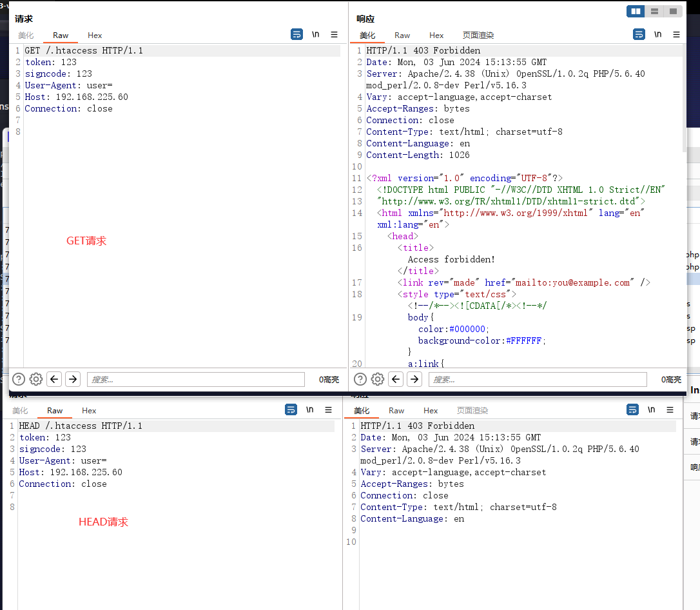Open hamburger menu in GET request panel
The height and width of the screenshot is (610, 700).
[x=334, y=34]
